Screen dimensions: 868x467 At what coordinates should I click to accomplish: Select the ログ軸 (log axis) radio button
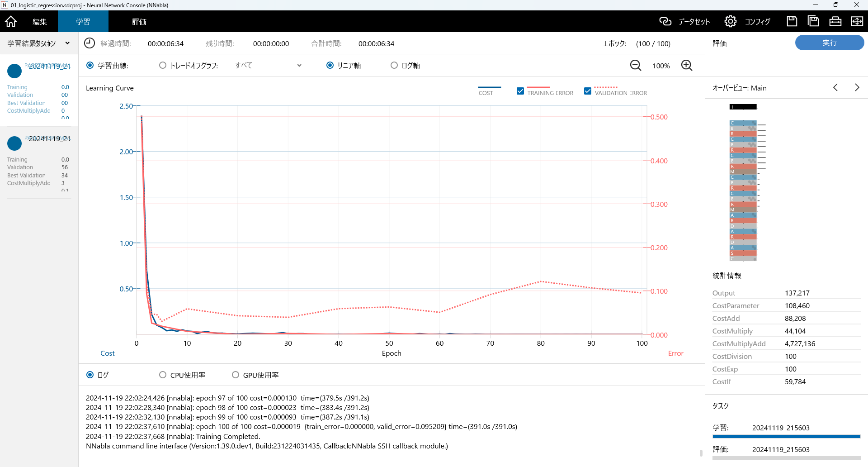click(x=394, y=66)
